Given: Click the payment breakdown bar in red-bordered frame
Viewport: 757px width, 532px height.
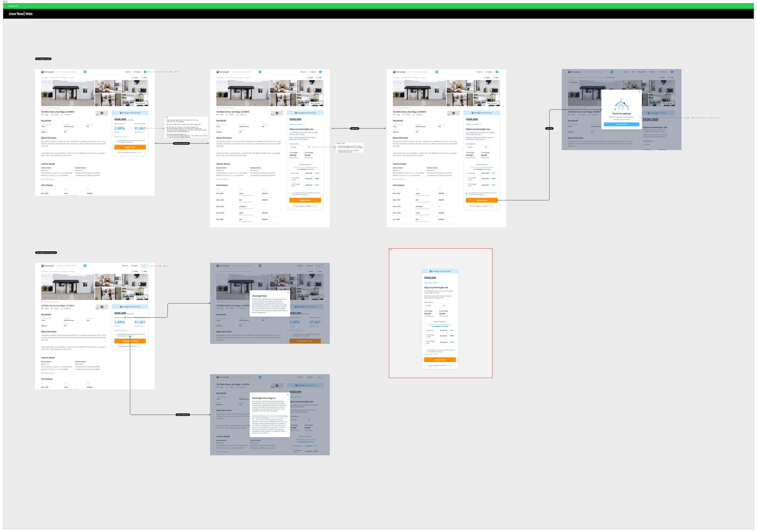Looking at the screenshot, I should [x=440, y=326].
